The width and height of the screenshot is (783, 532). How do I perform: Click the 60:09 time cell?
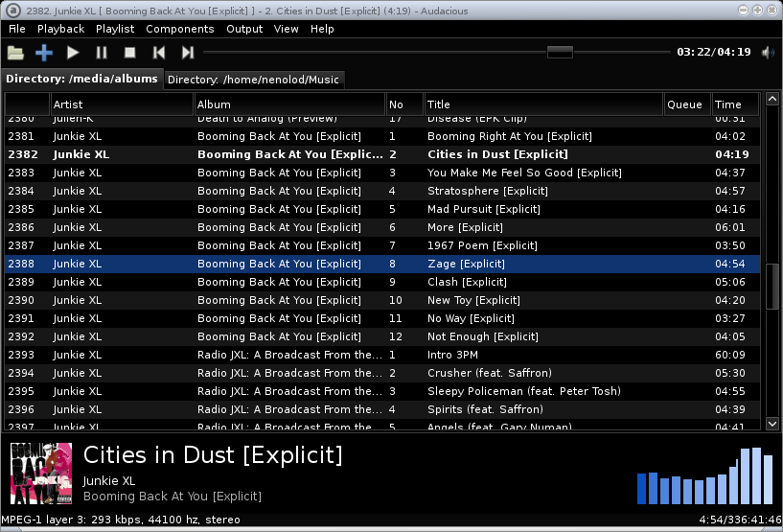730,356
